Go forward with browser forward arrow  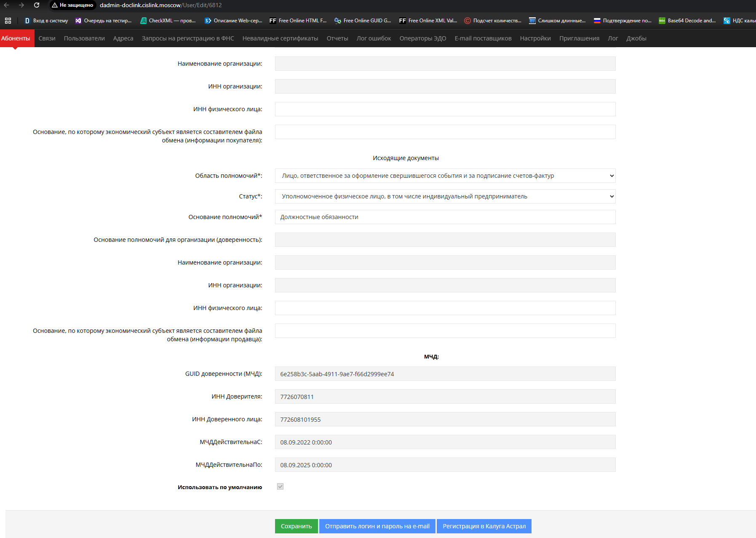21,5
